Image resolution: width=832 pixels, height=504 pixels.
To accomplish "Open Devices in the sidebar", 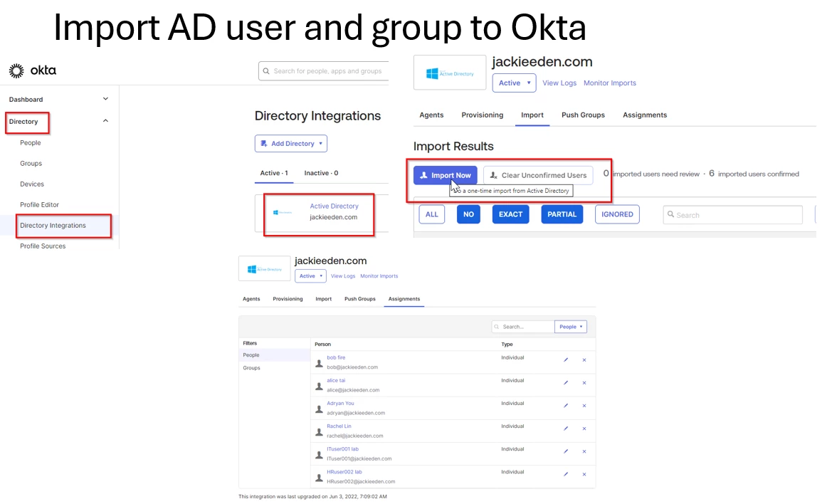I will pos(32,184).
